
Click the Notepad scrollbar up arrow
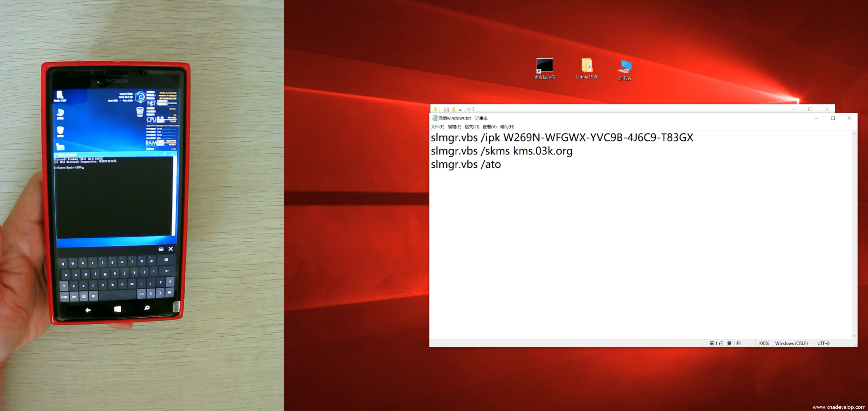854,134
